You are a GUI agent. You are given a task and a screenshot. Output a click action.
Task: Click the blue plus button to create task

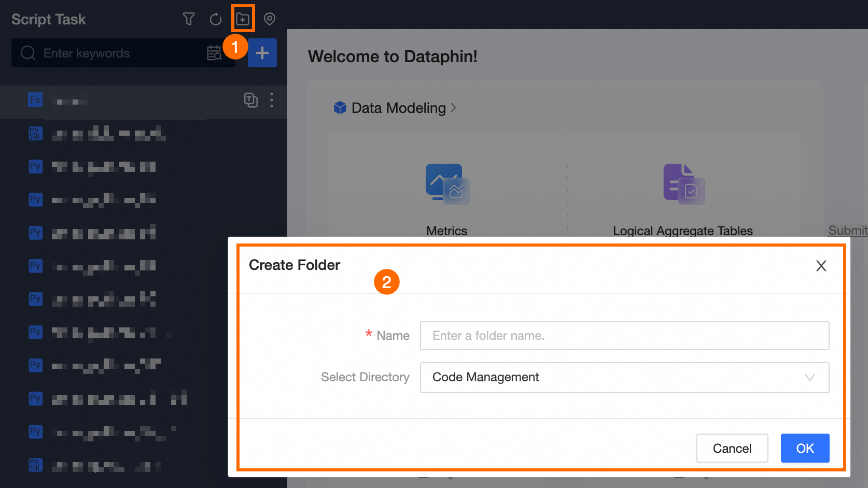tap(262, 53)
